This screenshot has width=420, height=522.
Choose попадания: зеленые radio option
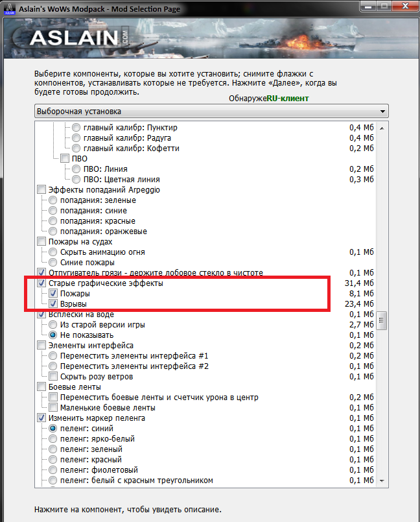[53, 200]
